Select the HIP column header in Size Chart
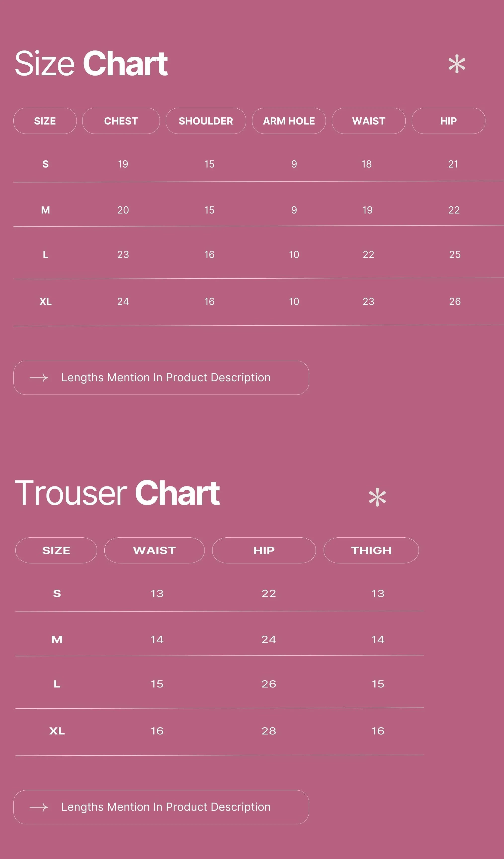Image resolution: width=504 pixels, height=859 pixels. click(449, 121)
